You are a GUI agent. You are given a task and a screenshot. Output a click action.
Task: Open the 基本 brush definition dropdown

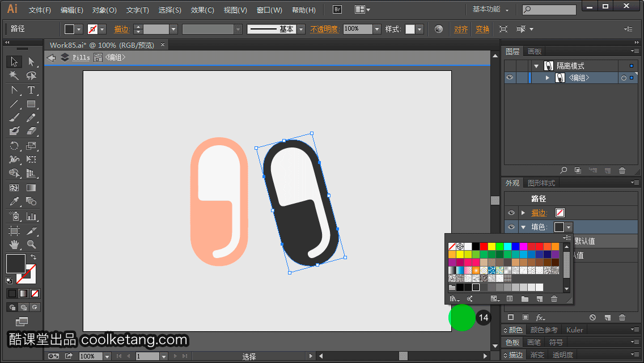pyautogui.click(x=301, y=29)
